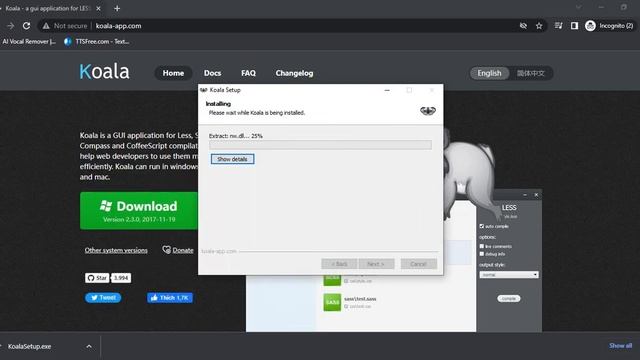Open the FAQ nav item

(x=248, y=73)
